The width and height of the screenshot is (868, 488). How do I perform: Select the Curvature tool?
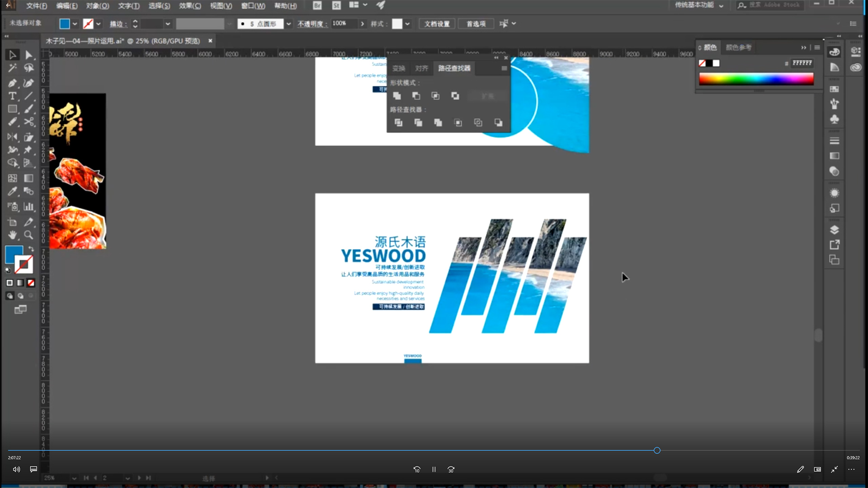(x=28, y=83)
